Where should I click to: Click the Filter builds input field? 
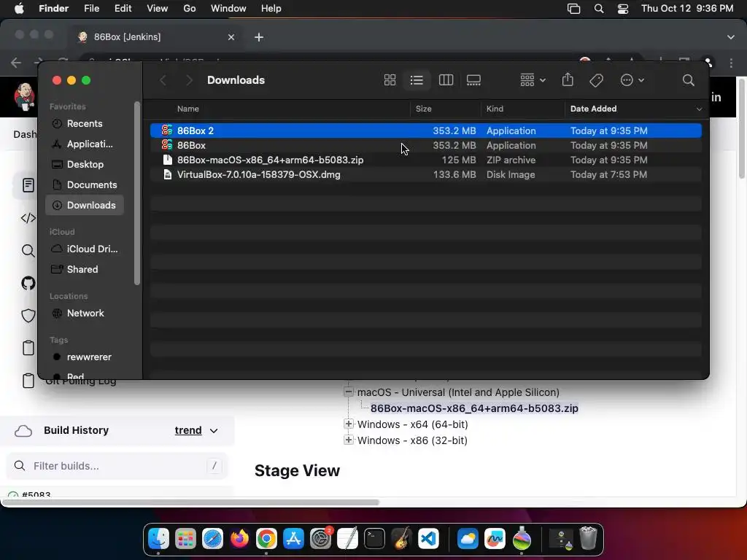(x=117, y=466)
